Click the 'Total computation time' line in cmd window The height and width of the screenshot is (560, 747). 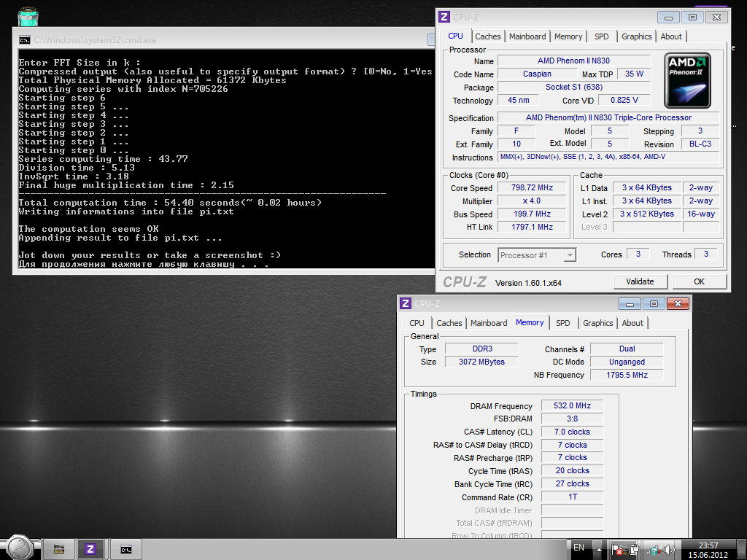coord(170,203)
